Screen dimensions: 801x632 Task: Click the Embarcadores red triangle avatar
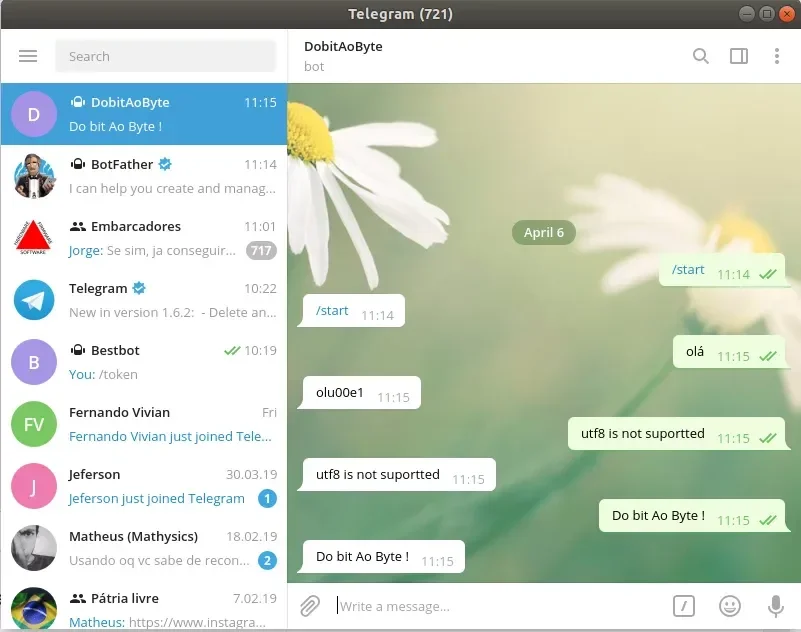(34, 238)
